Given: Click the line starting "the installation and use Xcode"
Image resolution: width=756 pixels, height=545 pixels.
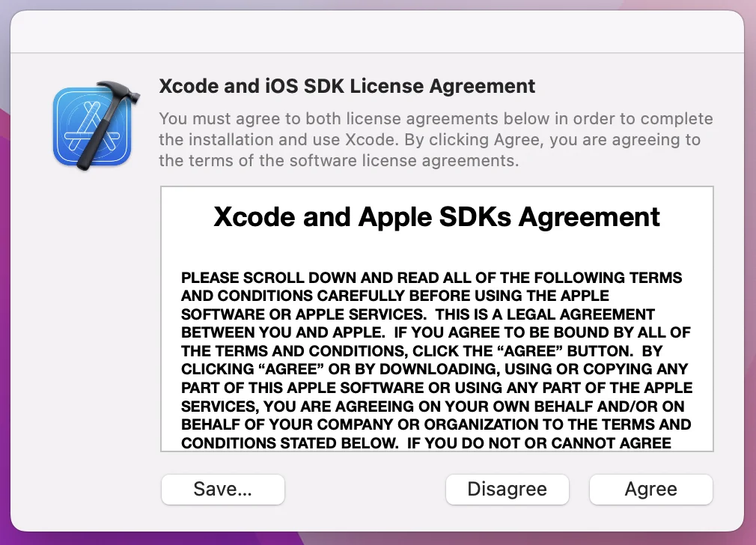Looking at the screenshot, I should [x=430, y=140].
